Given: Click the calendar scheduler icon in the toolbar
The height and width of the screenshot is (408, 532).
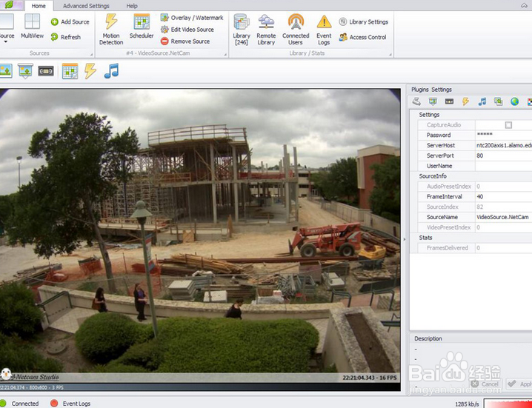Looking at the screenshot, I should pos(70,71).
